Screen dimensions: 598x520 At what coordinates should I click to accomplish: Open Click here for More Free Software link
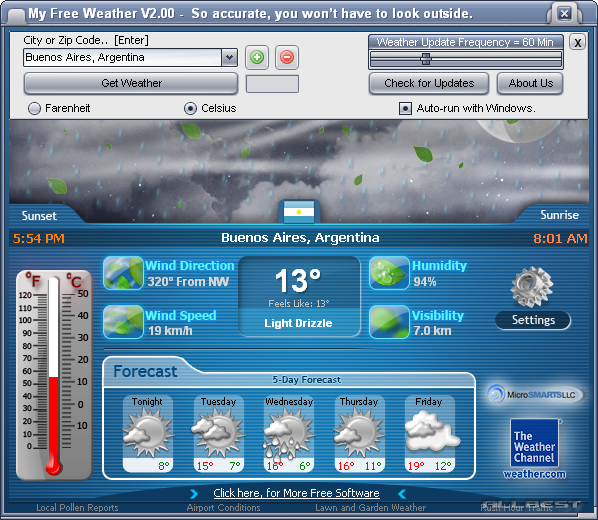(296, 493)
